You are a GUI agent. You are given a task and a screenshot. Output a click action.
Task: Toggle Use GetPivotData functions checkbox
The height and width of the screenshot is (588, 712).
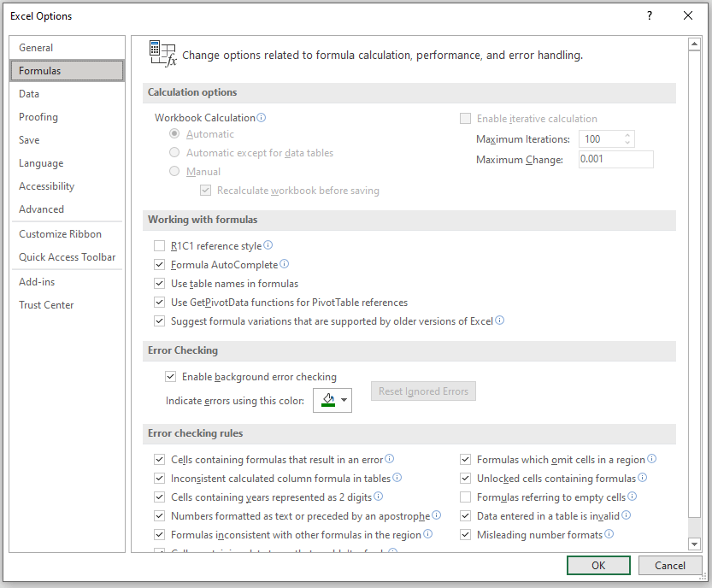coord(159,303)
